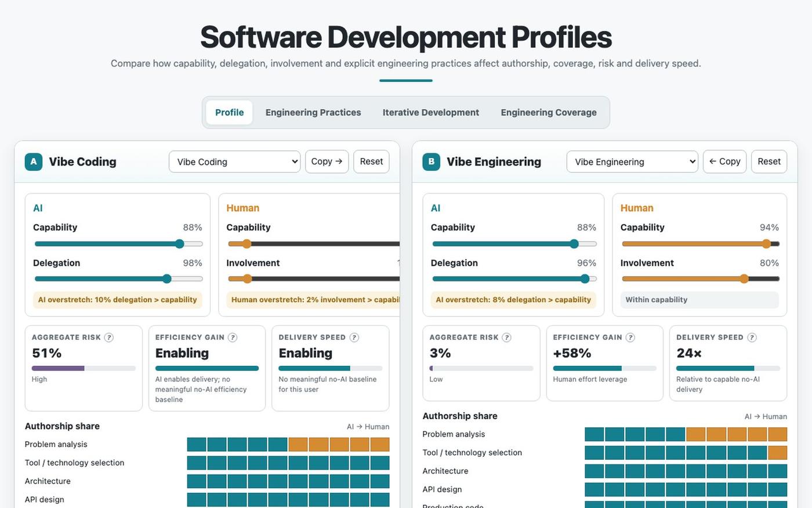812x508 pixels.
Task: Click the 51% aggregate risk value
Action: click(46, 353)
